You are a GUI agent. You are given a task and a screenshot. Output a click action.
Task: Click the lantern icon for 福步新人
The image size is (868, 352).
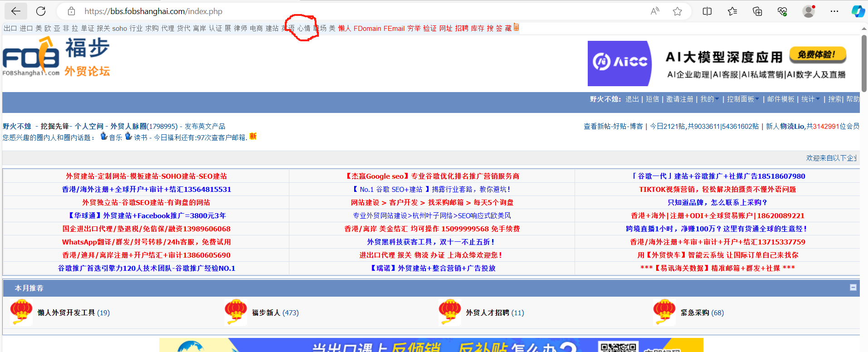pyautogui.click(x=236, y=312)
